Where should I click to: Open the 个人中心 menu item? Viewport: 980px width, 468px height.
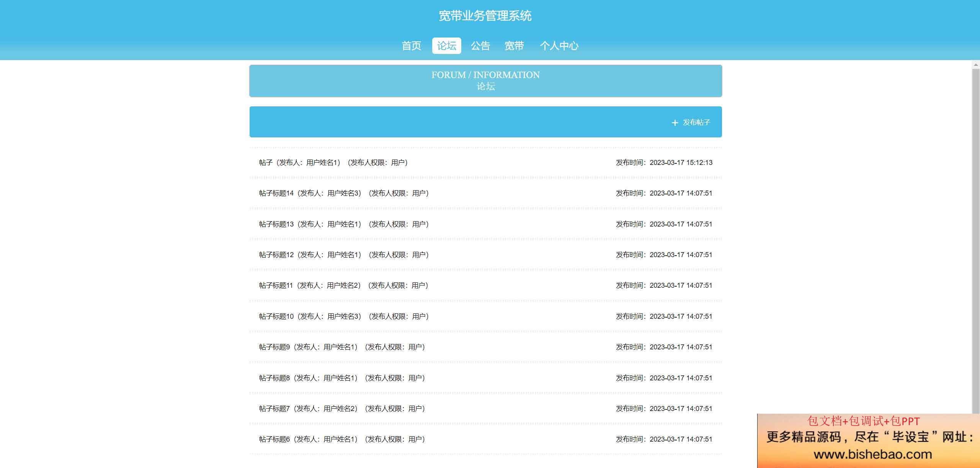click(x=559, y=46)
